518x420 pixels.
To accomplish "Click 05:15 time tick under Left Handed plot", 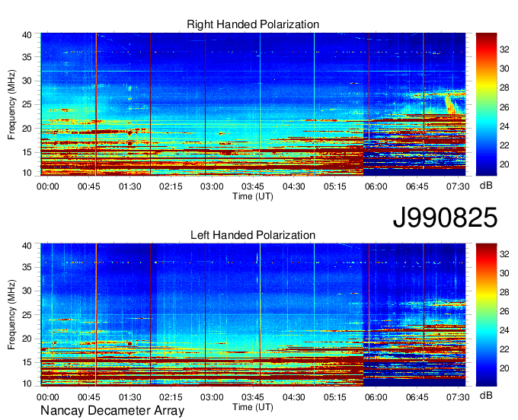I will pos(335,397).
